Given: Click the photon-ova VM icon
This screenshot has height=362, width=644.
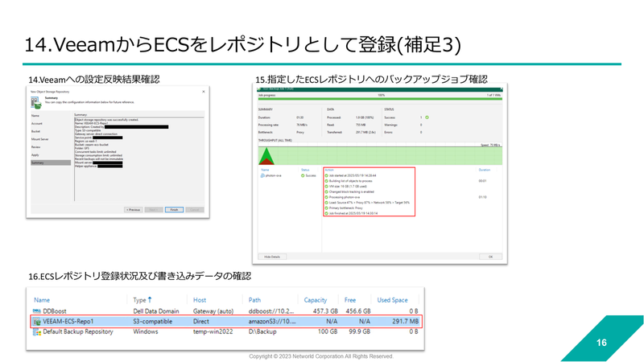Looking at the screenshot, I should click(x=262, y=175).
